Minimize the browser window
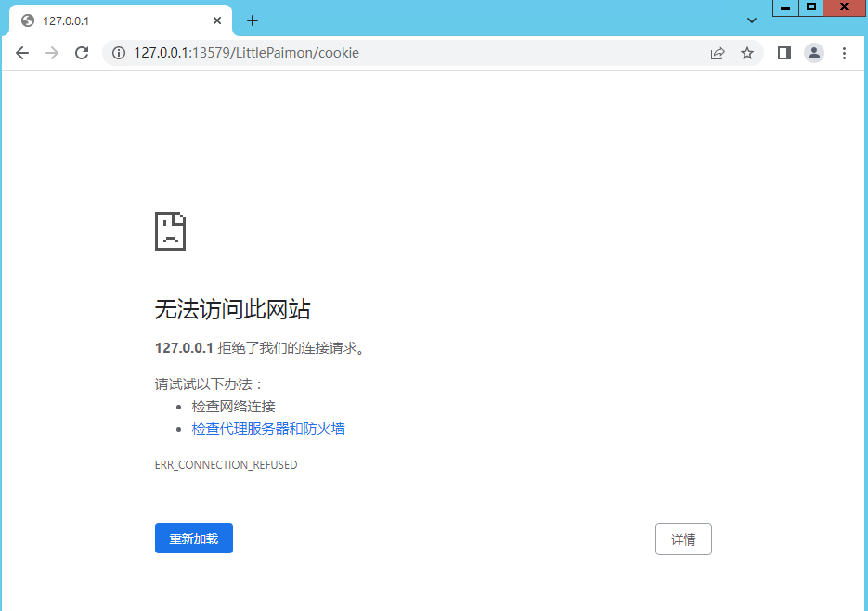 [785, 7]
